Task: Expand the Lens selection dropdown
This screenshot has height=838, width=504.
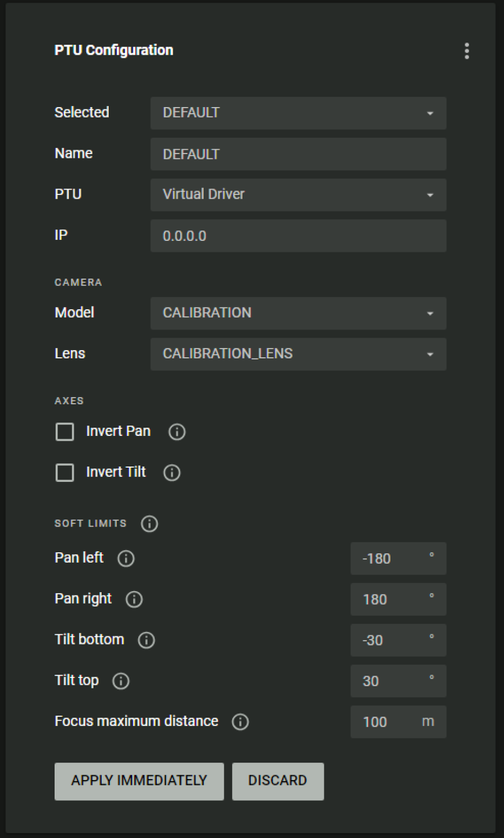Action: (x=298, y=354)
